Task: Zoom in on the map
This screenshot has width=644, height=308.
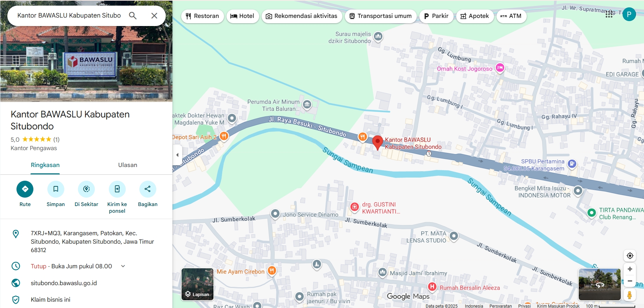Action: click(x=630, y=269)
